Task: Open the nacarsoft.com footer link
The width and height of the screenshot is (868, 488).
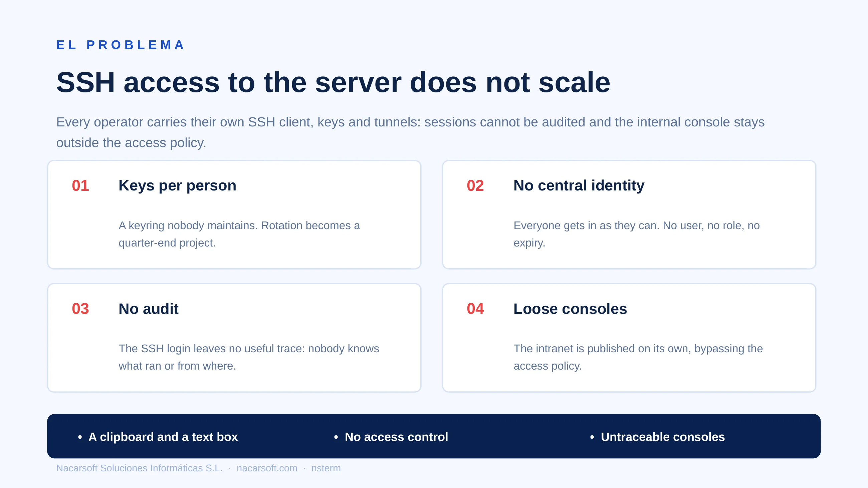Action: click(267, 468)
